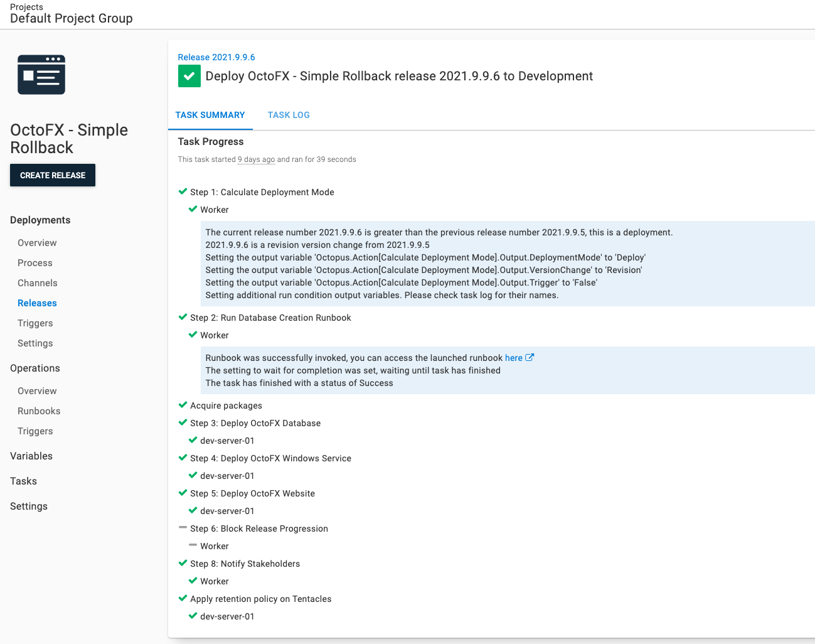Screen dimensions: 815x644
Task: Click the checkmark beside dev-server-01 under Step 3
Action: pyautogui.click(x=193, y=440)
